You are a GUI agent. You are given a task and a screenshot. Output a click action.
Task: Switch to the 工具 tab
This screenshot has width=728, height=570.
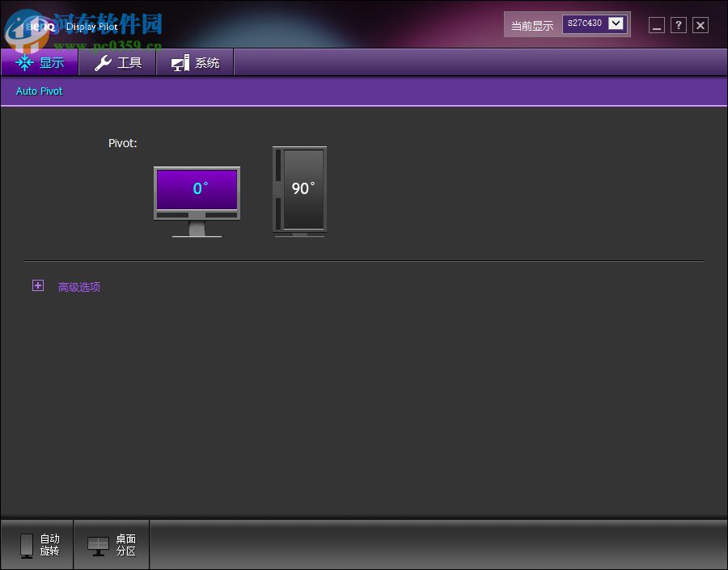(x=118, y=61)
